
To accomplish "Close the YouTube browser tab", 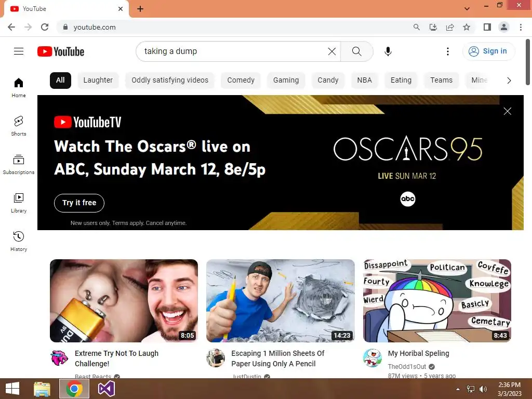I will (x=121, y=9).
